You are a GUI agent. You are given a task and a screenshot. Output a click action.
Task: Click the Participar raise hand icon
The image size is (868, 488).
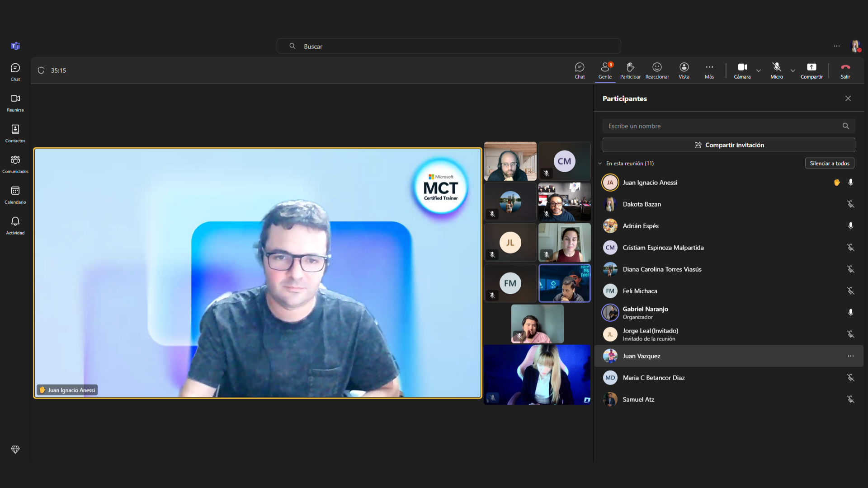tap(630, 70)
